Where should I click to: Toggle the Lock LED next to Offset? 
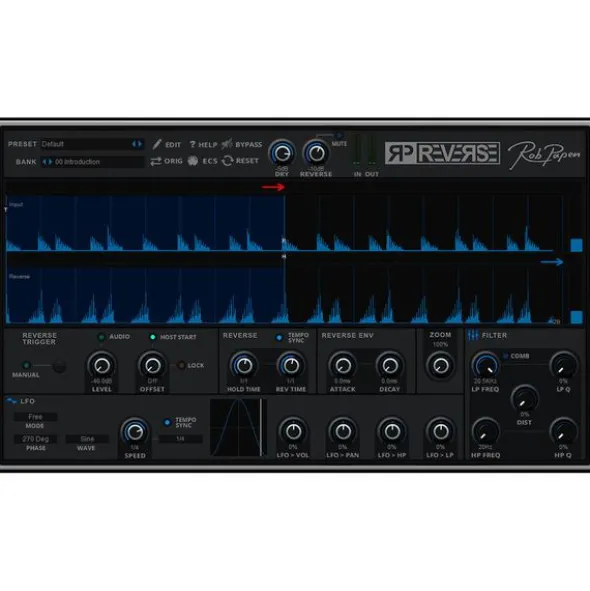(181, 365)
